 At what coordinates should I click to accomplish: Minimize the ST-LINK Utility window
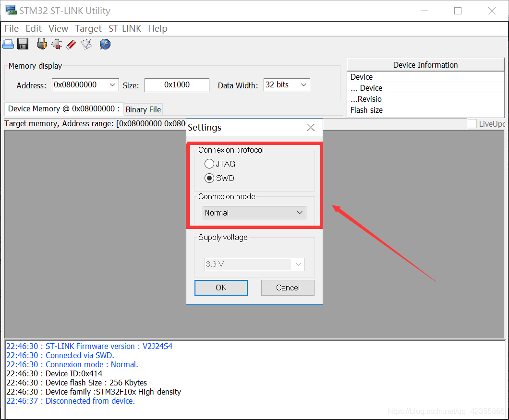point(424,11)
